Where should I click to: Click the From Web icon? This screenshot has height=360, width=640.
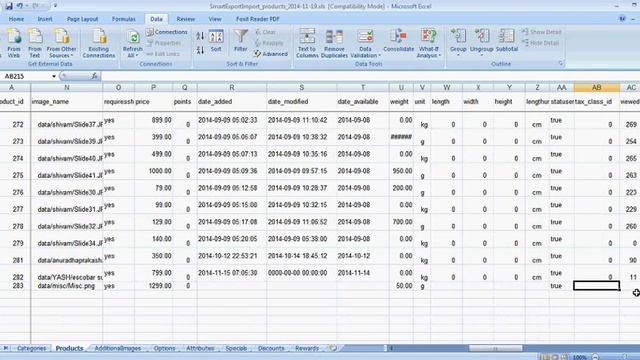[13, 43]
